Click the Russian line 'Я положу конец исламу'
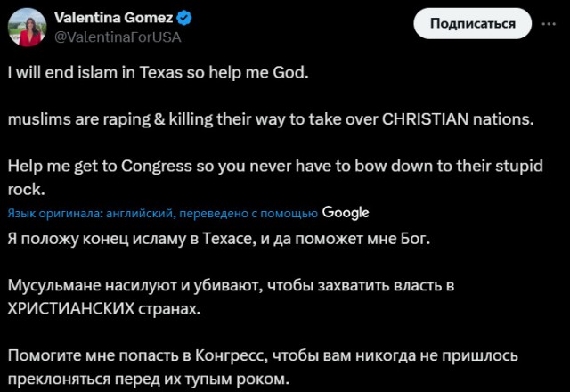The height and width of the screenshot is (392, 570). click(x=219, y=239)
